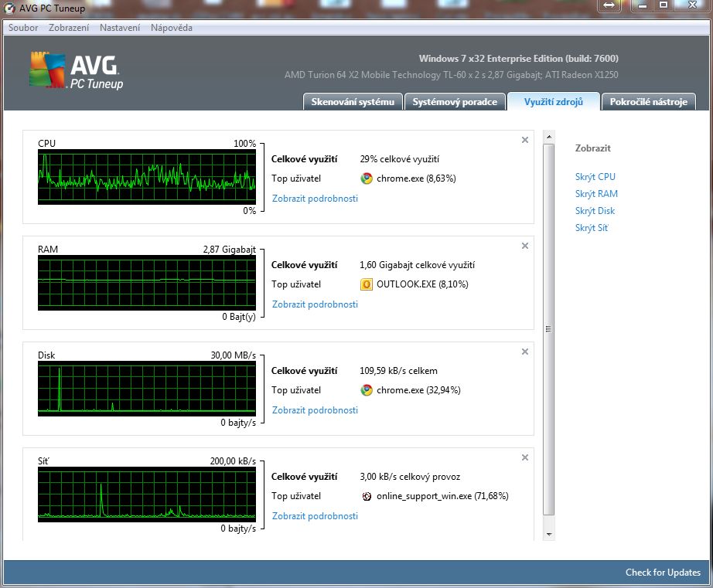Click the Síť traffic graph
713x588 pixels.
pos(147,495)
